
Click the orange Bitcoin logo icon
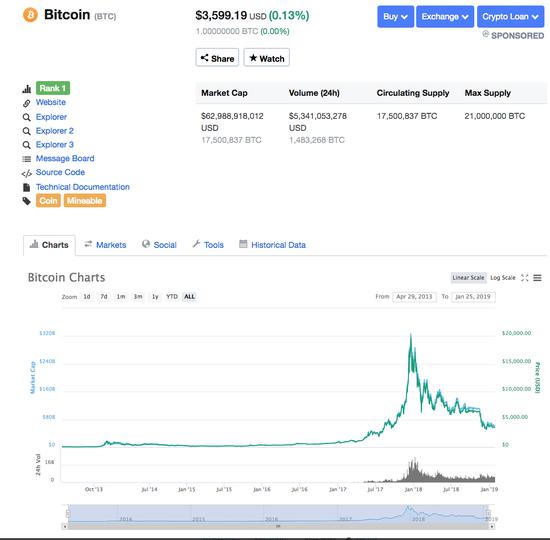(31, 15)
